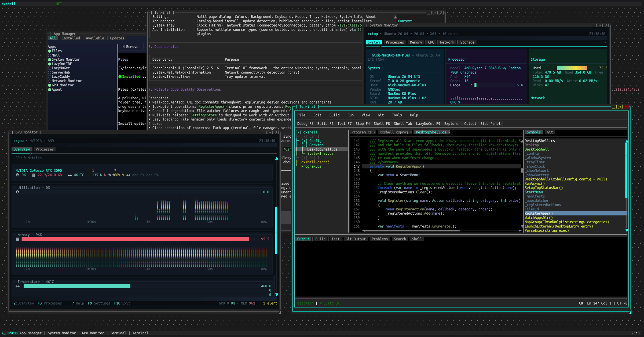Expand the bin folder node
Image resolution: width=644 pixels, height=337 pixels.
point(304,137)
